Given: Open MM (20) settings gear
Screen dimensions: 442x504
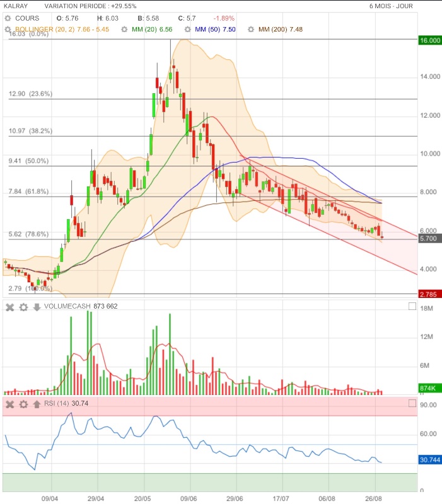Looking at the screenshot, I should (x=124, y=30).
